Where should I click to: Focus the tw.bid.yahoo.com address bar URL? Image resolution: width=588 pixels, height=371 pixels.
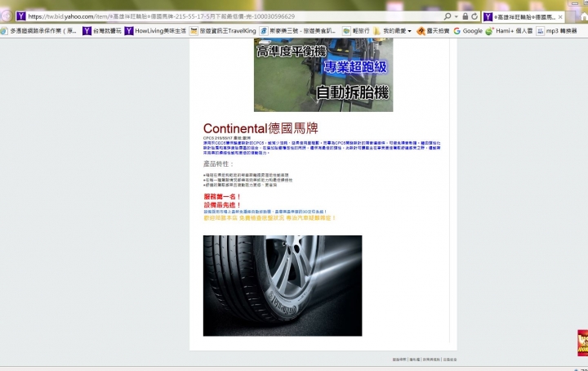[x=161, y=16]
